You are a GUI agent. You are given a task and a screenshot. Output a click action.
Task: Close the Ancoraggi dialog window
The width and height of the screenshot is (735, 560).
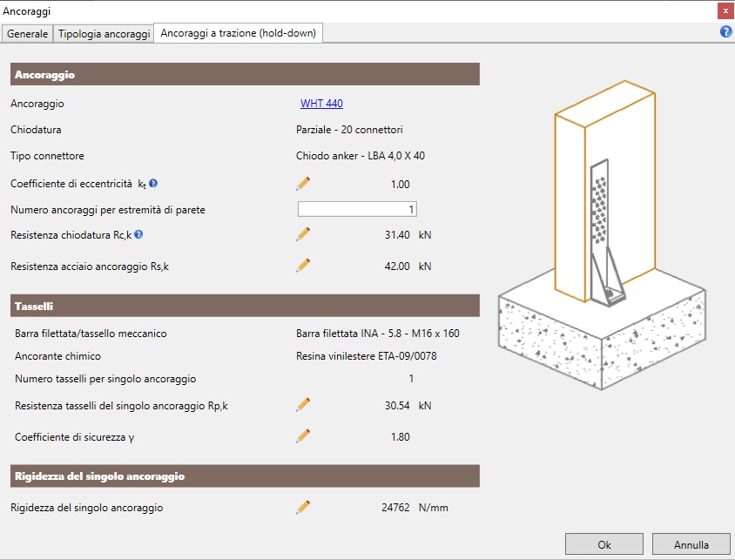pyautogui.click(x=725, y=10)
